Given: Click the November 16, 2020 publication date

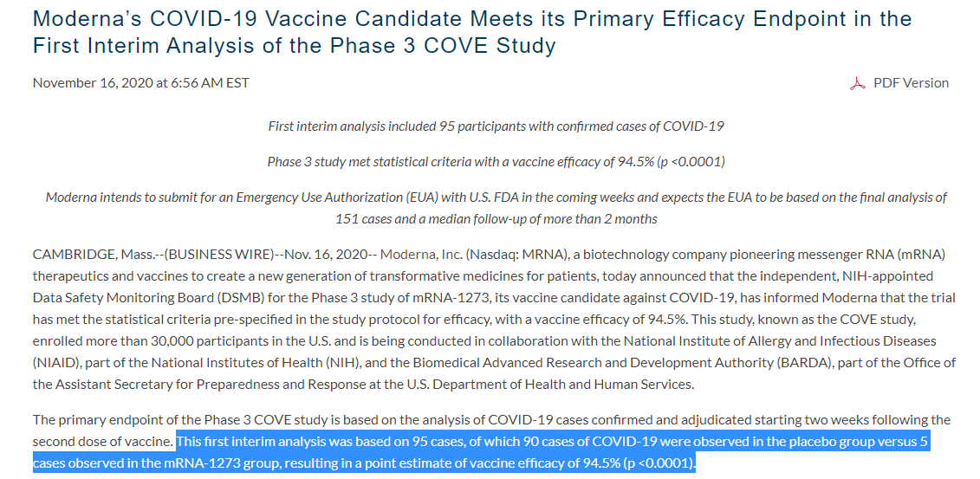Looking at the screenshot, I should [x=140, y=83].
